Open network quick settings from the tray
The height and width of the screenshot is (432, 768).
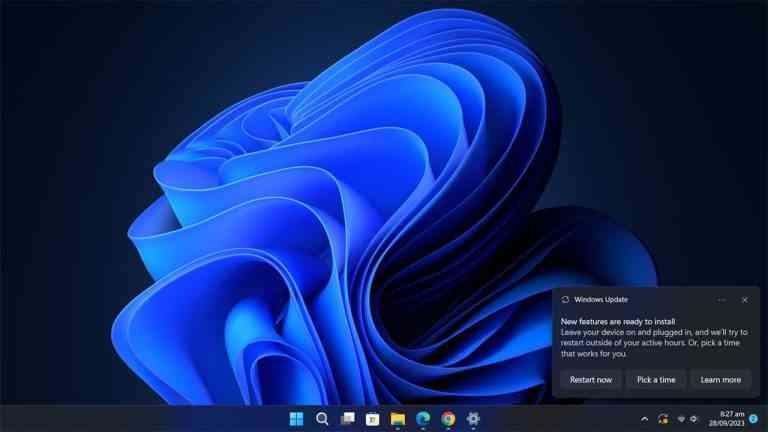[x=681, y=419]
